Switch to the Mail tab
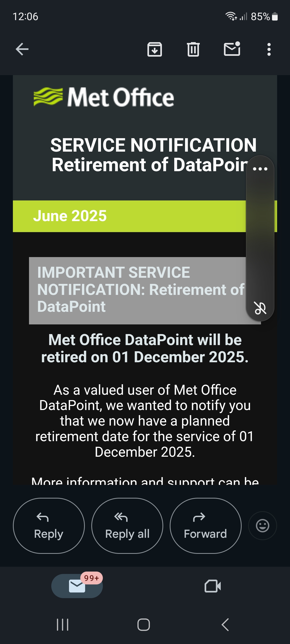This screenshot has width=290, height=644. [x=77, y=586]
